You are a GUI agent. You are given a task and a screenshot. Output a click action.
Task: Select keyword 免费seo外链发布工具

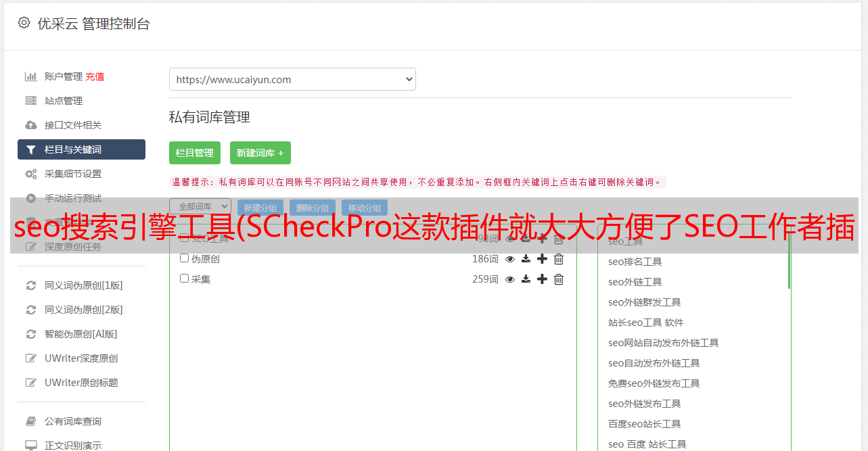pos(654,383)
